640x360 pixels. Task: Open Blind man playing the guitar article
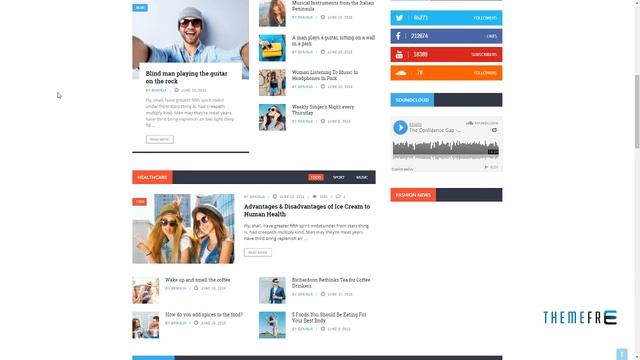187,77
